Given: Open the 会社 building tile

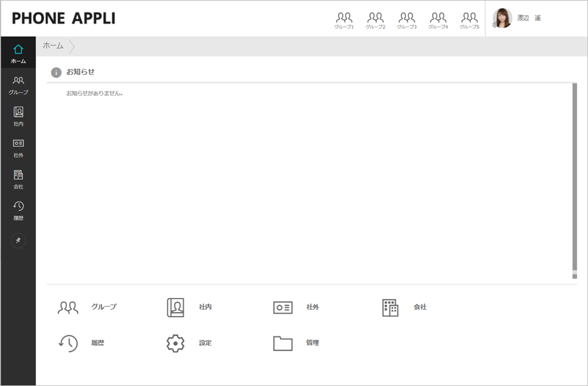Looking at the screenshot, I should [x=391, y=307].
